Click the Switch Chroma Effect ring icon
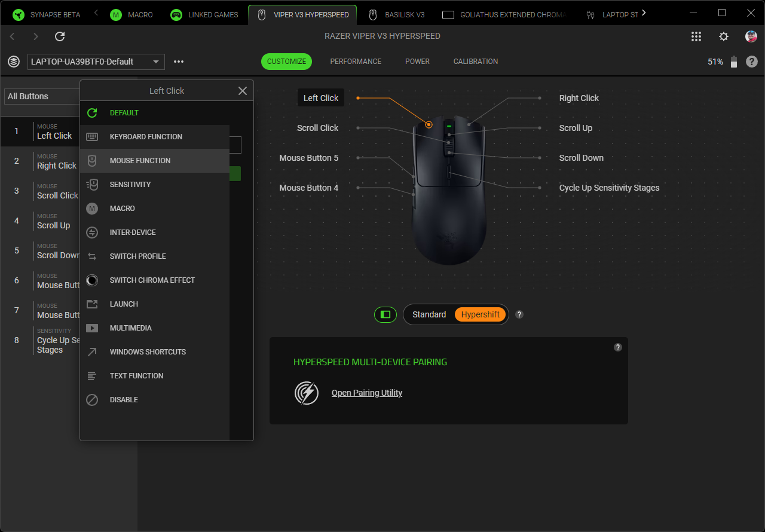The image size is (765, 532). point(92,280)
